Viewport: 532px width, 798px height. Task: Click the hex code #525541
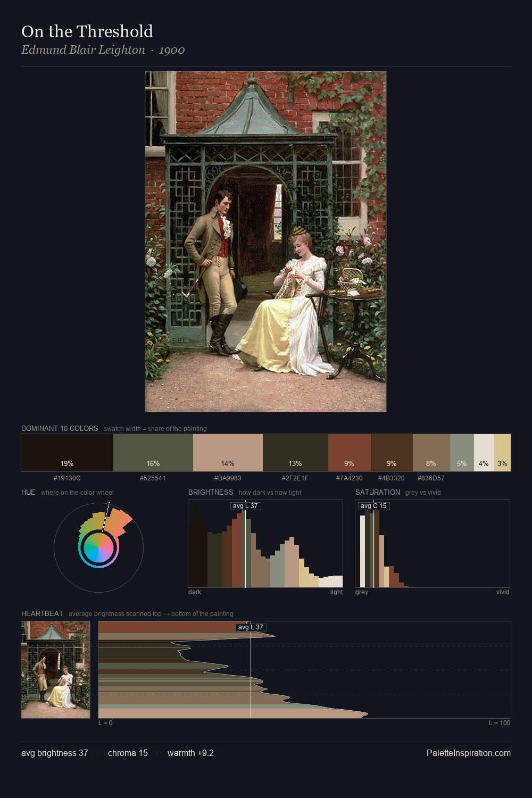153,478
